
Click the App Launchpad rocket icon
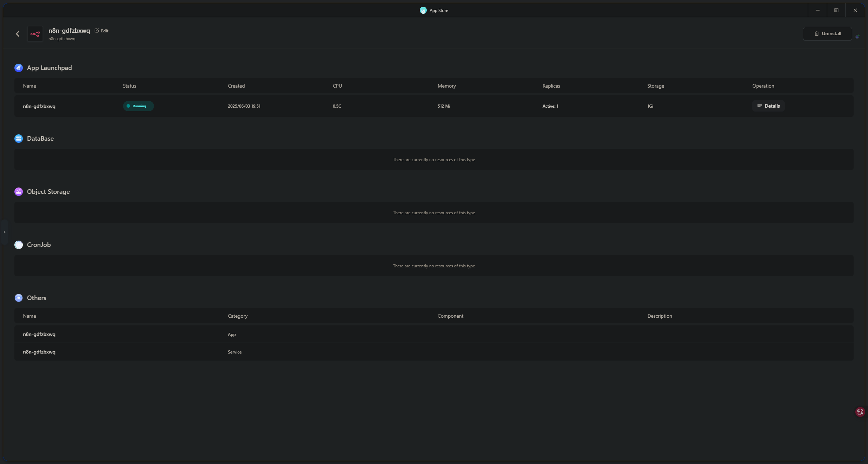(19, 68)
